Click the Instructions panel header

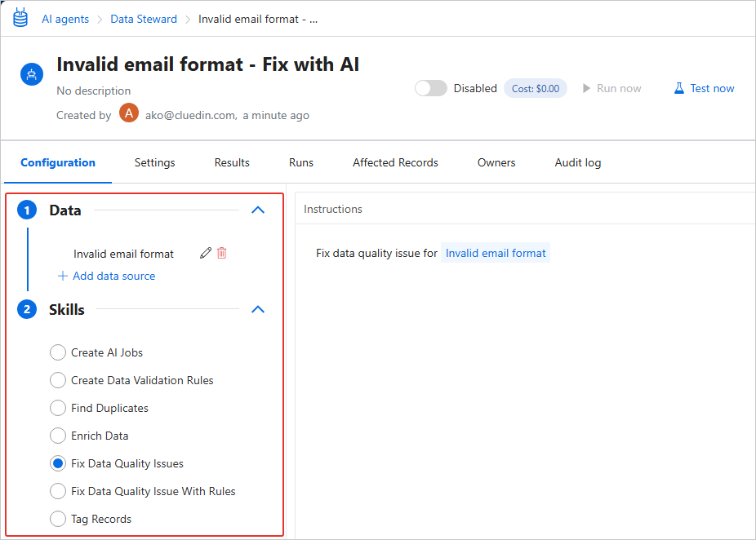pos(333,209)
